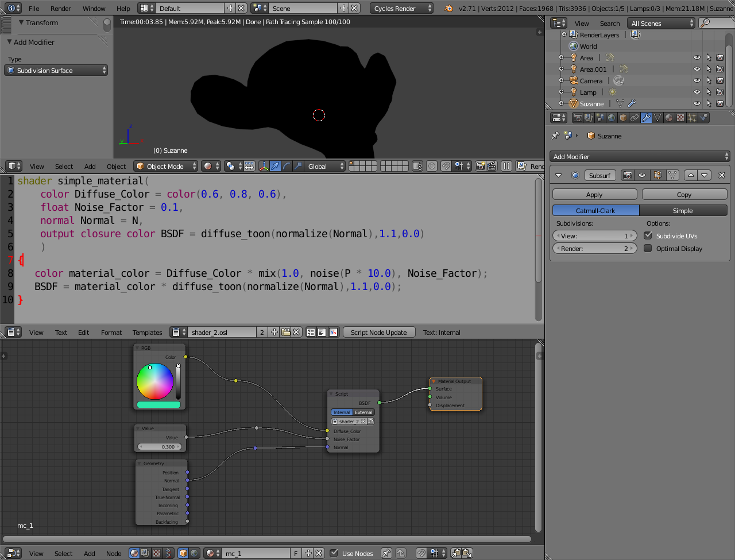Toggle line numbers in text editor

click(x=311, y=332)
